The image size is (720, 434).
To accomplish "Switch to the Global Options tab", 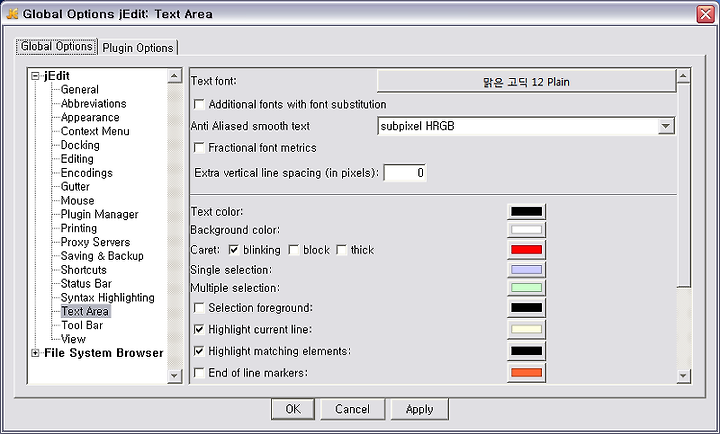I will click(56, 47).
